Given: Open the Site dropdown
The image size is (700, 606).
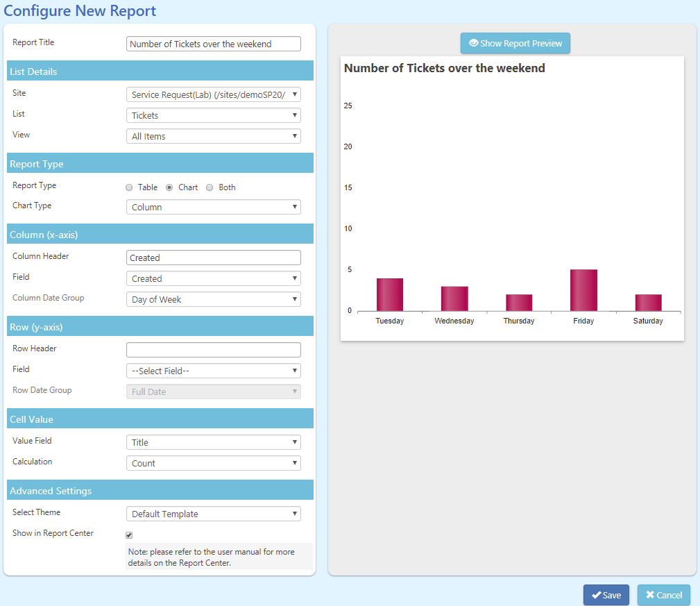Looking at the screenshot, I should [213, 94].
